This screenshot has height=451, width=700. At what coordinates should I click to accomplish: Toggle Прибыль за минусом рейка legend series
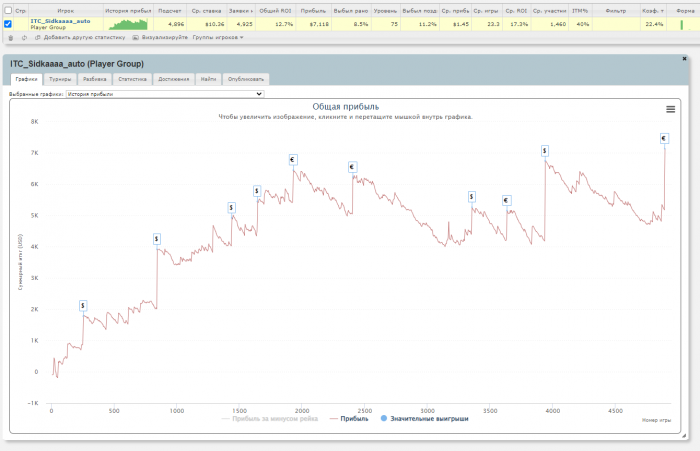270,419
